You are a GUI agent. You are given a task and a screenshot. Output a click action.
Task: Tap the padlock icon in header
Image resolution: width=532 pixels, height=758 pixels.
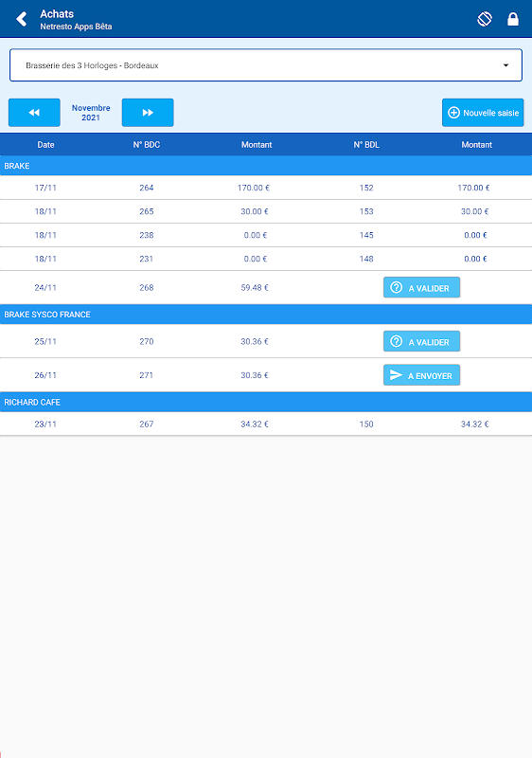(513, 19)
